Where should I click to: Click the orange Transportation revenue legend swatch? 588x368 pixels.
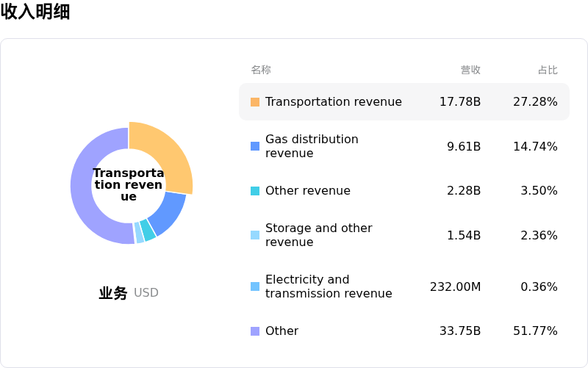click(x=255, y=102)
